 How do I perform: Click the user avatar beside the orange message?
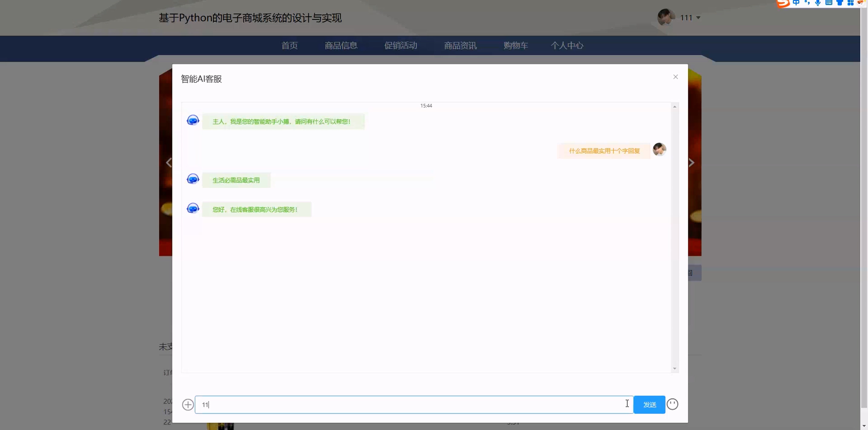pos(659,149)
